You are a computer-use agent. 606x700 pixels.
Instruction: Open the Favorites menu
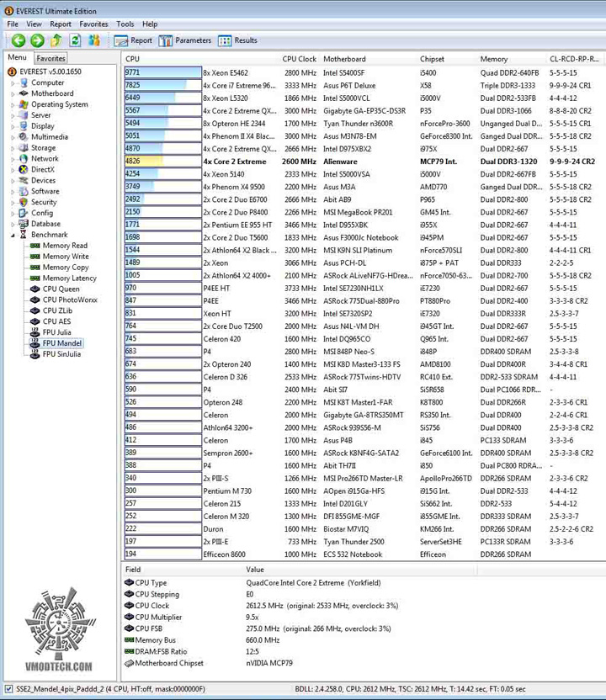[x=93, y=24]
